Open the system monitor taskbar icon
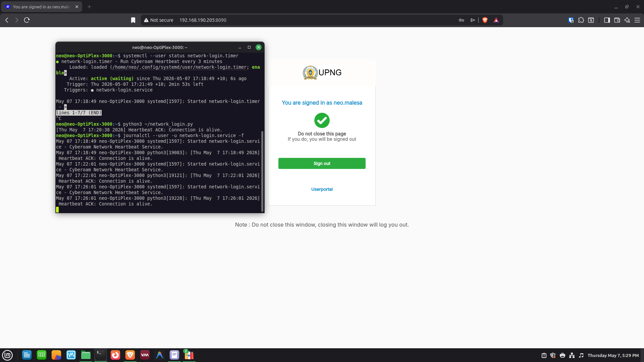The height and width of the screenshot is (362, 644). [x=71, y=355]
